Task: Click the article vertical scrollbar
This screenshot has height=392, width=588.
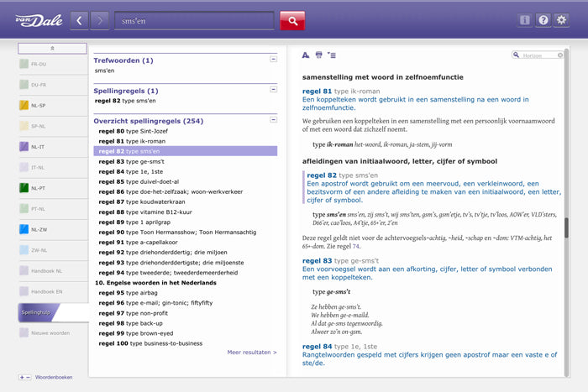Action: click(566, 227)
